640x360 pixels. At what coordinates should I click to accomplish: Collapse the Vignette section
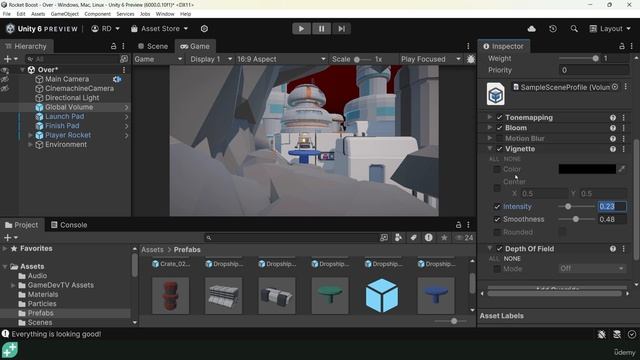pyautogui.click(x=489, y=149)
